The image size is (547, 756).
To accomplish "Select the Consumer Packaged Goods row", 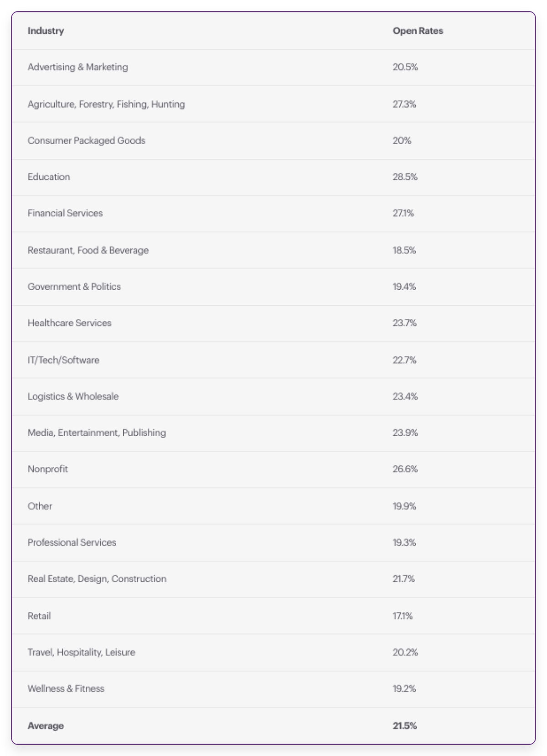I will (x=86, y=141).
